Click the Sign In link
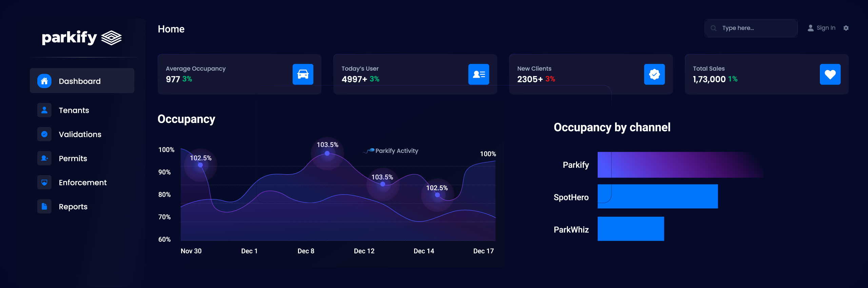868x288 pixels. (825, 28)
